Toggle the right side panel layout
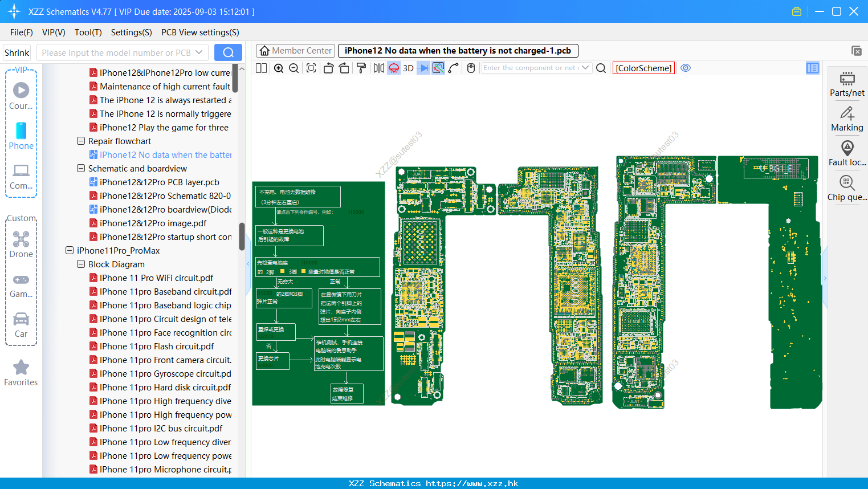The image size is (868, 489). tap(813, 68)
